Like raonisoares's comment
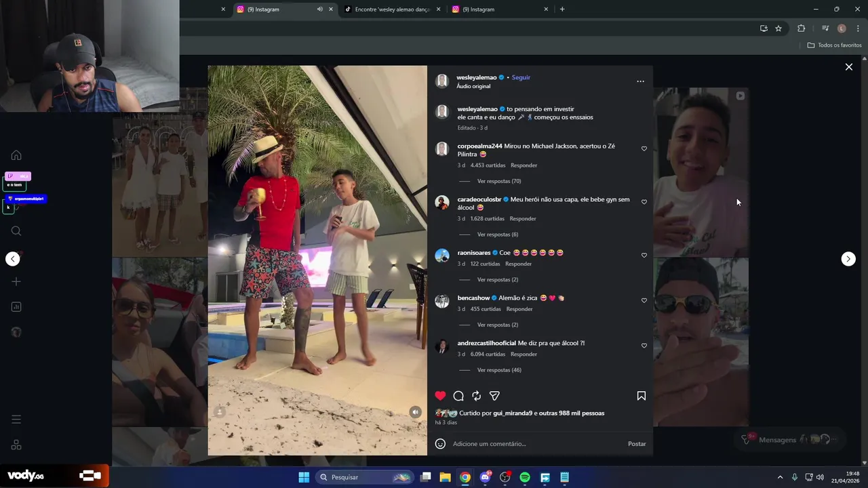This screenshot has height=488, width=868. pyautogui.click(x=644, y=256)
